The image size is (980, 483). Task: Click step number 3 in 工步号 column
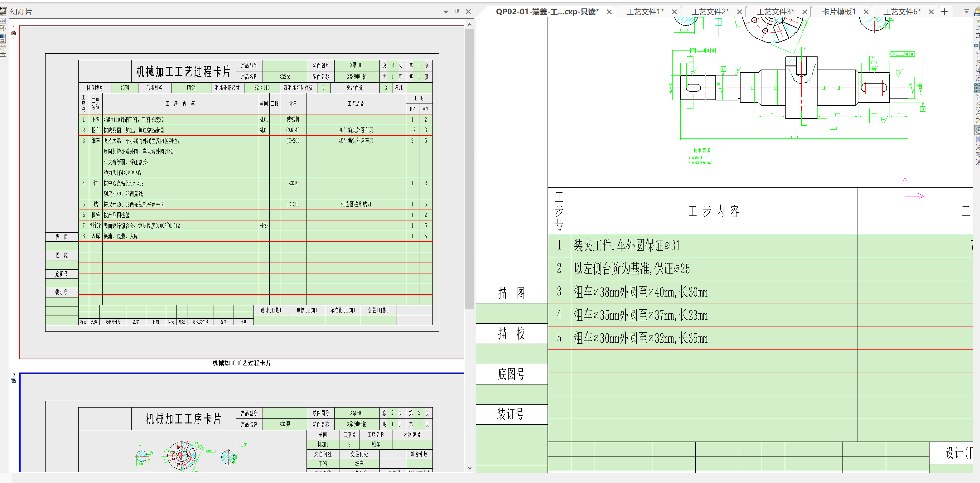(559, 292)
